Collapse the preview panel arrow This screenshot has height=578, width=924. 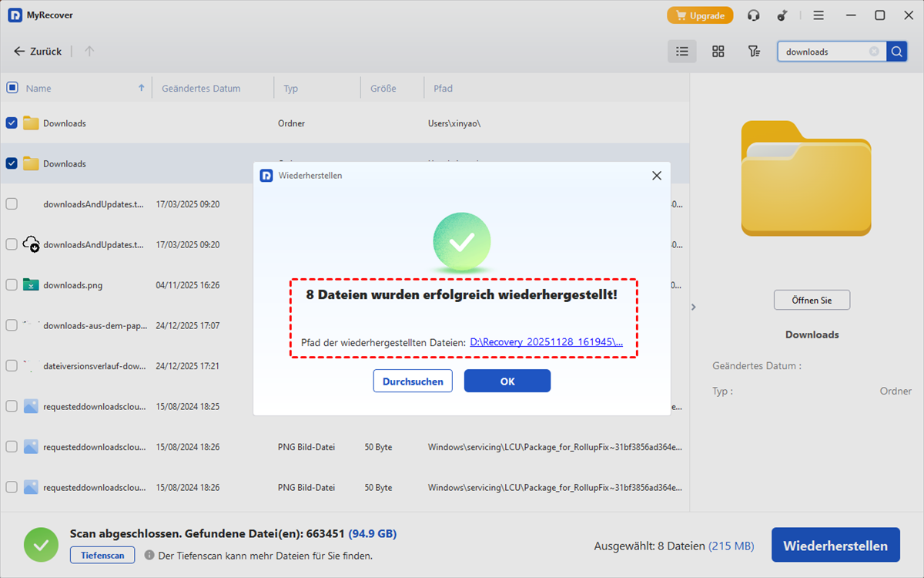click(x=693, y=307)
